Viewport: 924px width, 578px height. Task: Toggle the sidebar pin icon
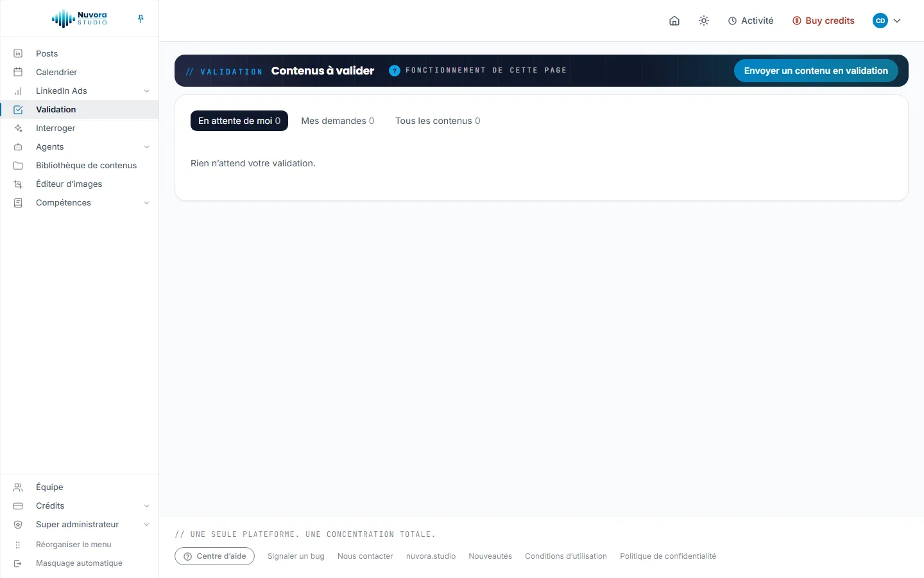[141, 19]
